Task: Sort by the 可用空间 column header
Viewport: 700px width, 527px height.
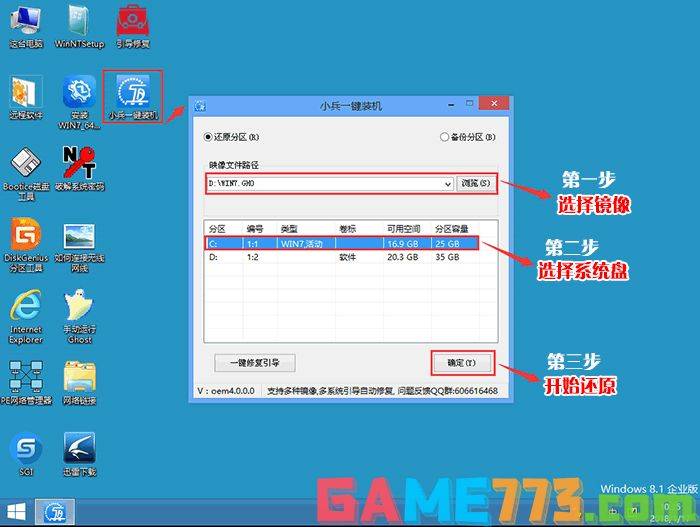Action: [x=404, y=229]
